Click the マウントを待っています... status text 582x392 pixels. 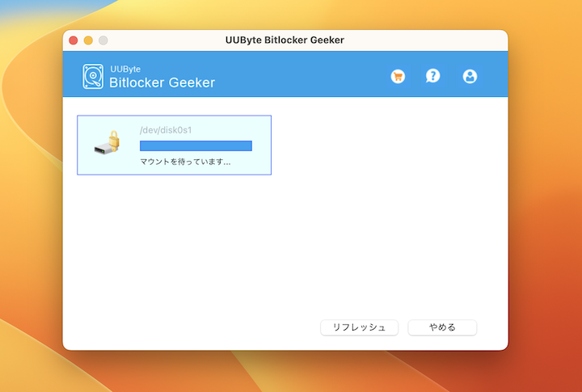(185, 162)
